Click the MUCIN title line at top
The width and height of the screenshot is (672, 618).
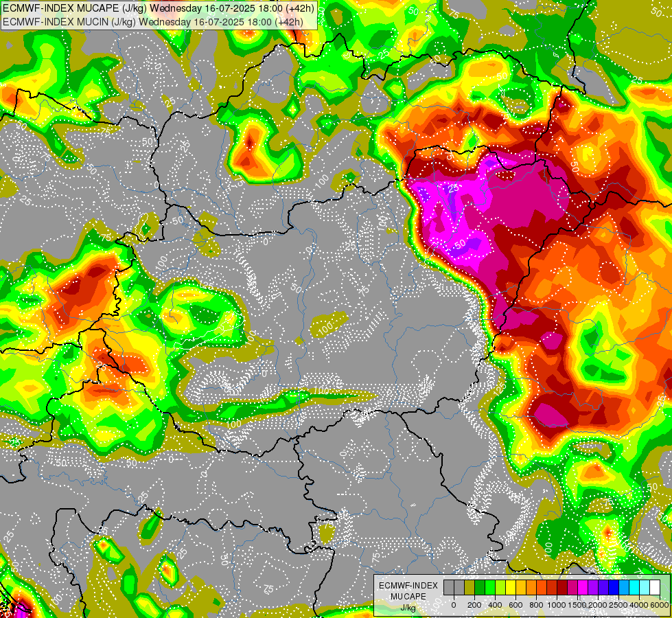[x=153, y=21]
